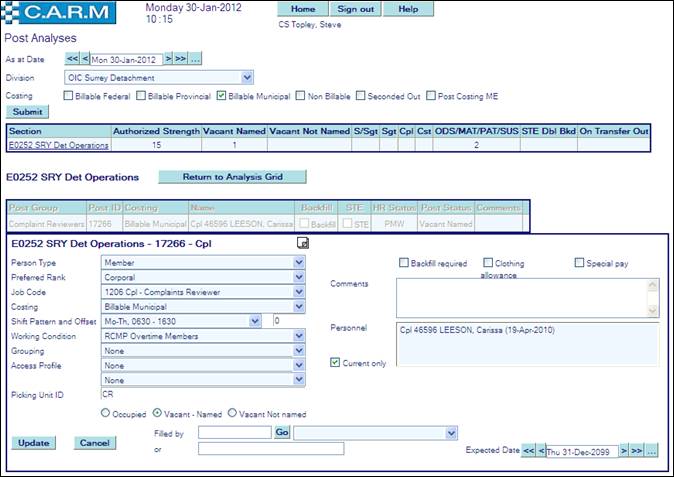674x477 pixels.
Task: Uncheck the Billable Municipal costing checkbox
Action: [x=222, y=96]
